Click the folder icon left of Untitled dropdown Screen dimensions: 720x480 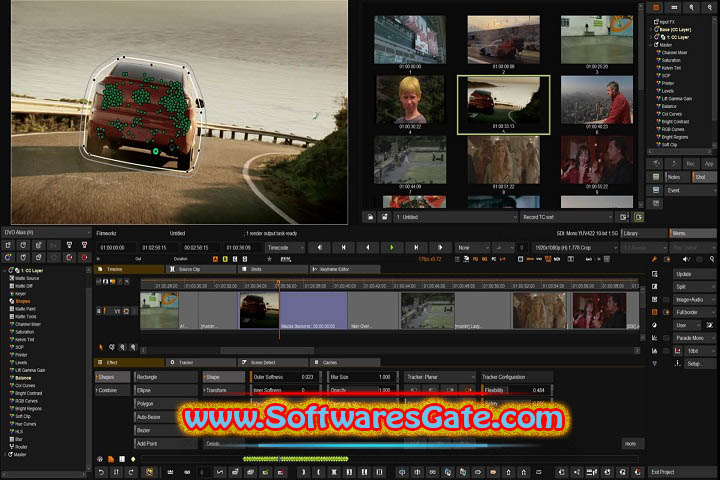pos(370,217)
